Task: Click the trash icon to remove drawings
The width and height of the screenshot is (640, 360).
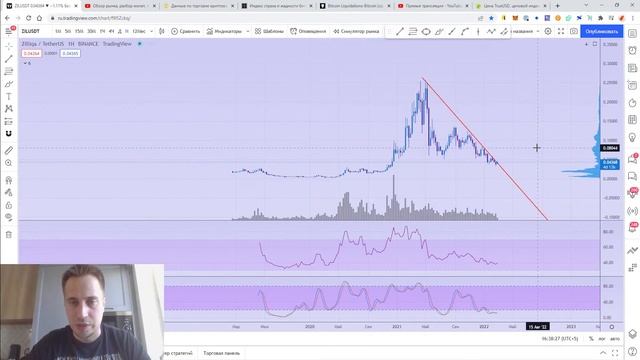Action: (9, 234)
